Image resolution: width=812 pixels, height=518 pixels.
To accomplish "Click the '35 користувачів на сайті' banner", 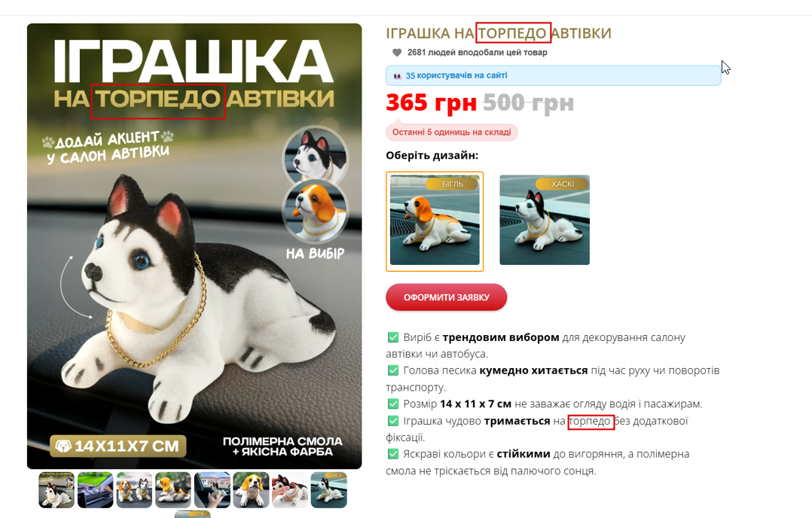I will [x=553, y=75].
